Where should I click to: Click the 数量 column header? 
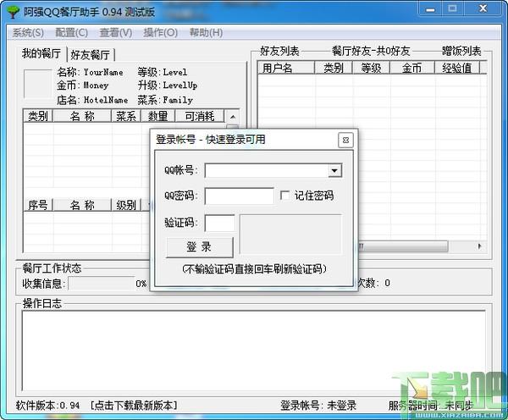[x=157, y=116]
